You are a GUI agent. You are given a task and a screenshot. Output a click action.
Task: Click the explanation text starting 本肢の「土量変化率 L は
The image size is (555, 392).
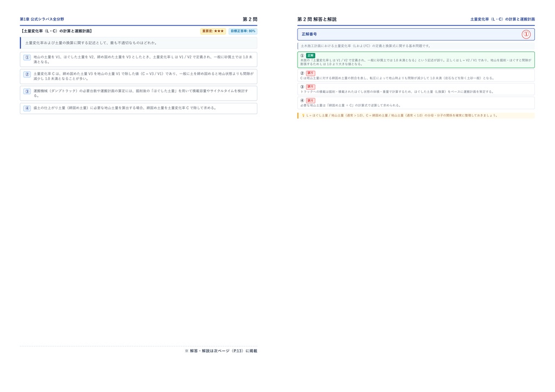(x=416, y=62)
